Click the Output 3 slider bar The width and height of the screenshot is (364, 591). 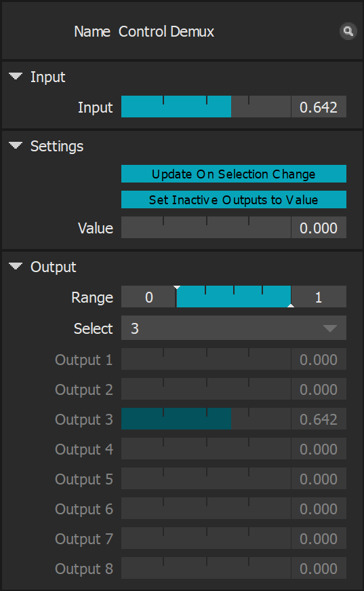206,419
